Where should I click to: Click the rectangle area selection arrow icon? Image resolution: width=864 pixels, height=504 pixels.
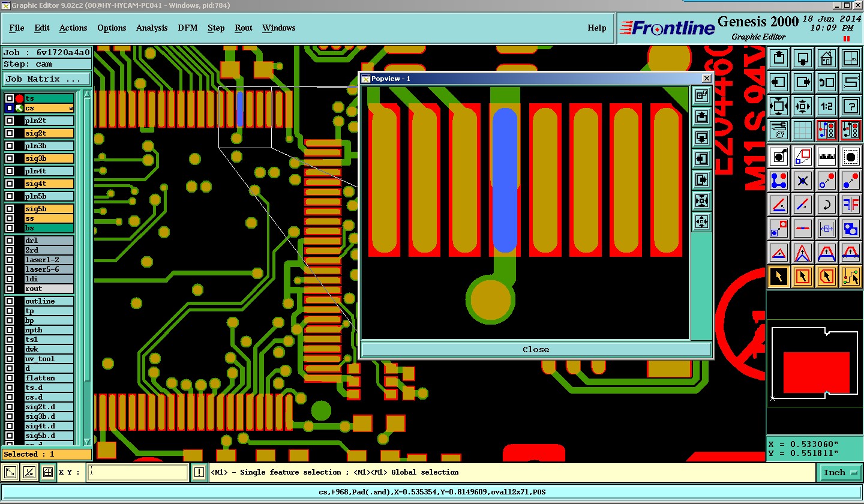pyautogui.click(x=803, y=276)
